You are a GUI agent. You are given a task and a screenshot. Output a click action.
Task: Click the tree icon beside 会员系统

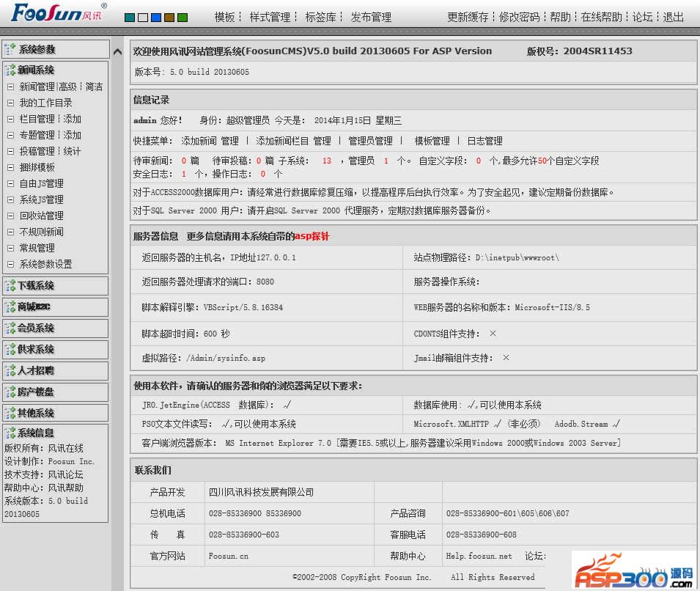tap(10, 328)
